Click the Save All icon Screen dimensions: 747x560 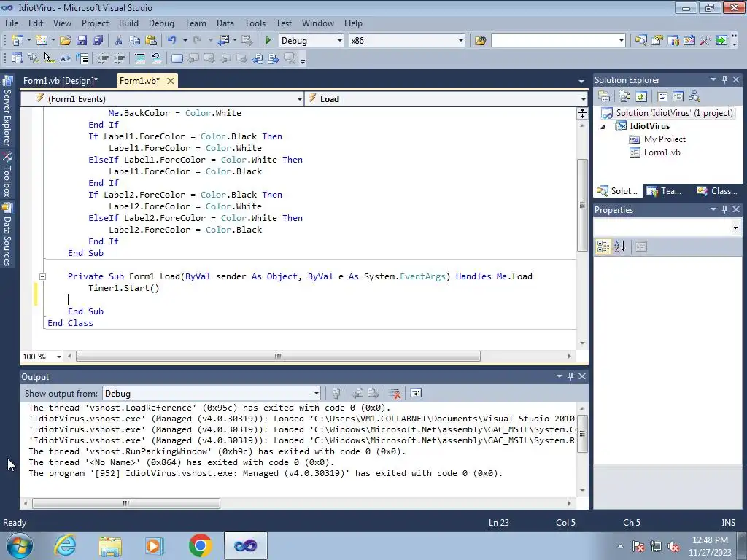point(98,41)
